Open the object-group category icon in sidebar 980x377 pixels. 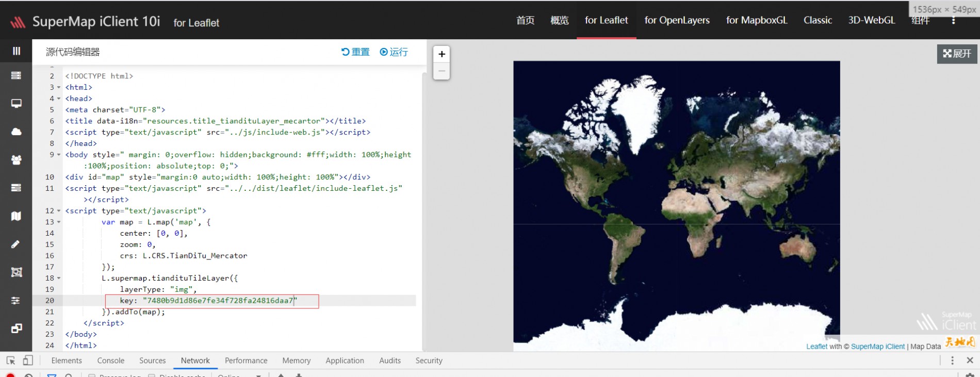[17, 272]
